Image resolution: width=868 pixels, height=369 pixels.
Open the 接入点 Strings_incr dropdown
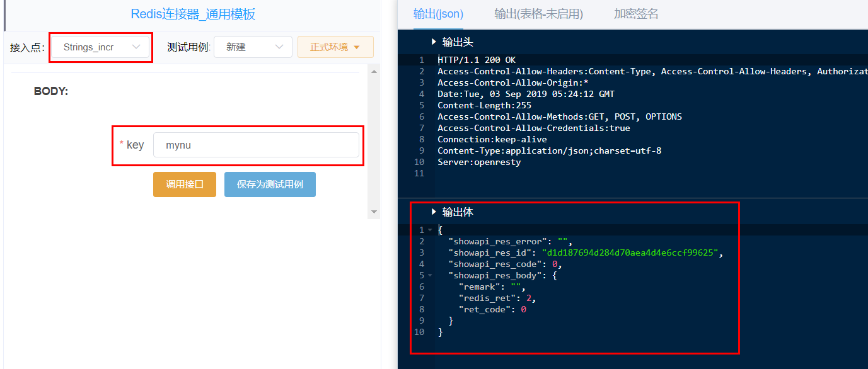(100, 47)
